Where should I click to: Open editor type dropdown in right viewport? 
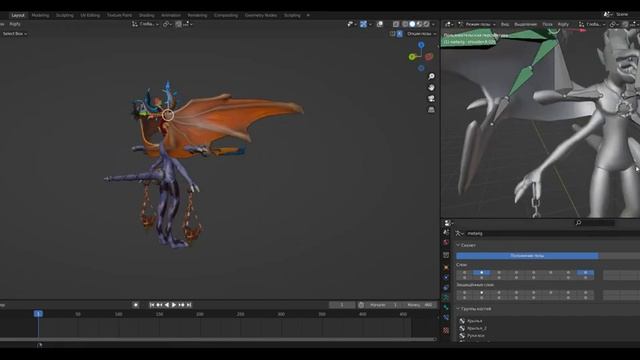coord(449,24)
